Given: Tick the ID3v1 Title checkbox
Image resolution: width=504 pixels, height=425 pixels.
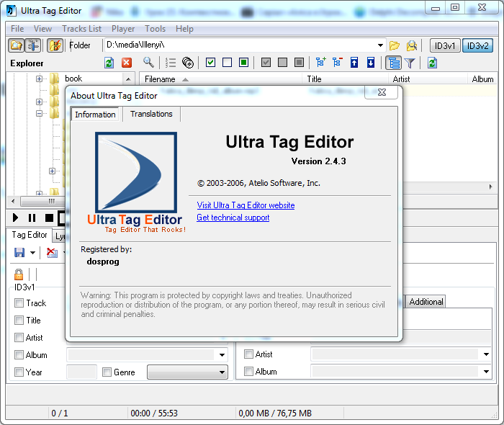Looking at the screenshot, I should point(19,321).
